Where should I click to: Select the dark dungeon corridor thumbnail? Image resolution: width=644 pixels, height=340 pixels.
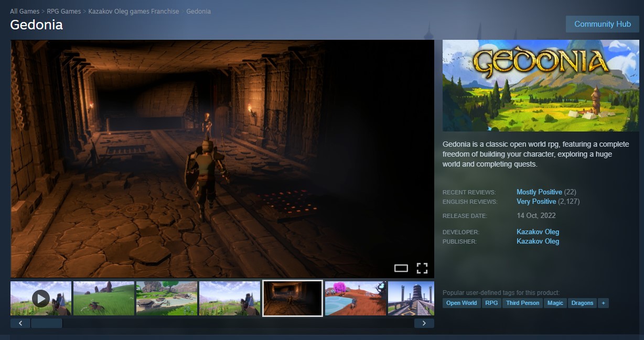point(293,298)
